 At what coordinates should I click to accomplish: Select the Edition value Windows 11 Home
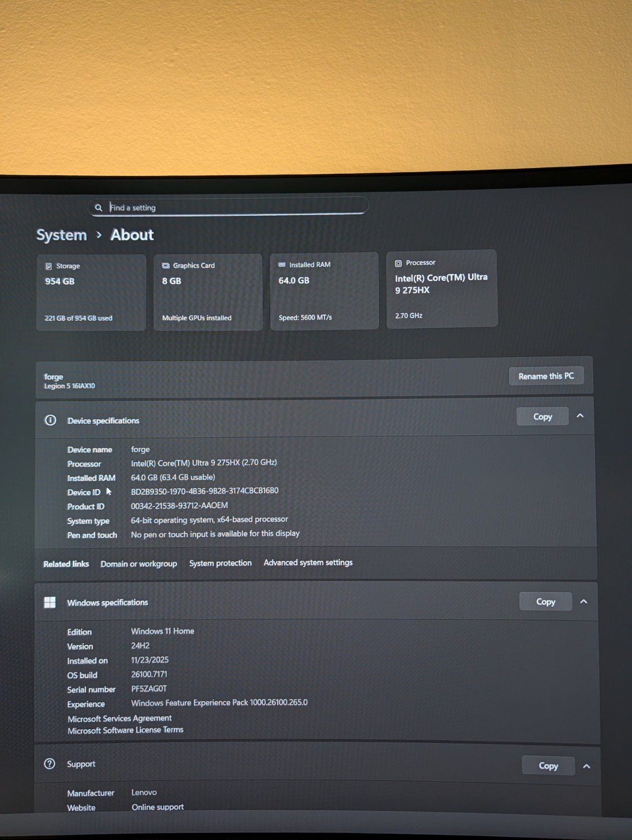click(x=163, y=631)
